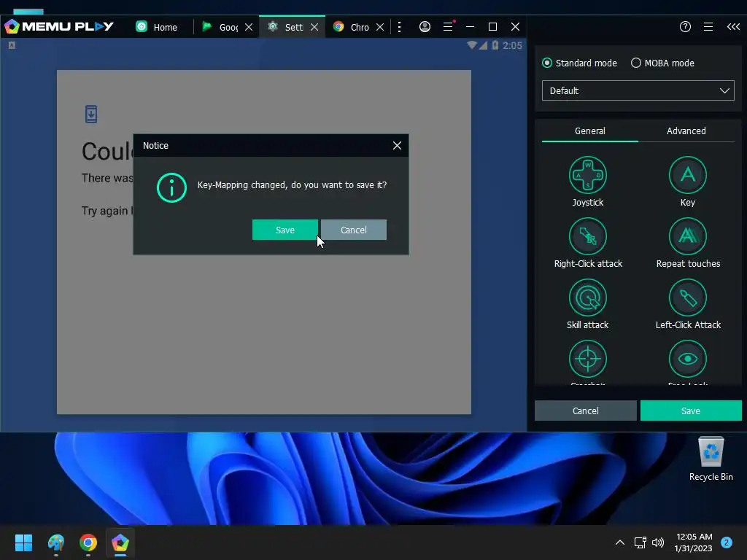Viewport: 747px width, 560px height.
Task: Close the Chrome tab
Action: pyautogui.click(x=380, y=27)
